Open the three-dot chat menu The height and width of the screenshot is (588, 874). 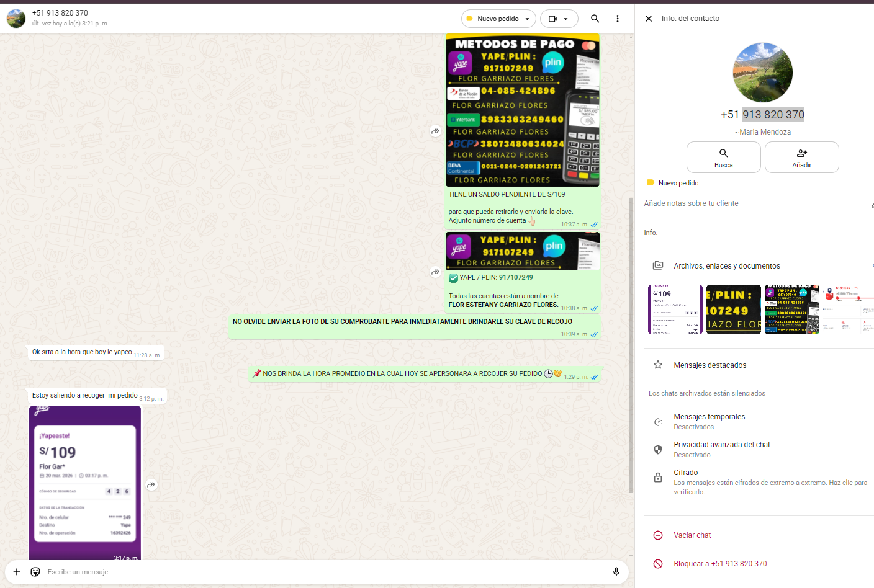pyautogui.click(x=617, y=19)
